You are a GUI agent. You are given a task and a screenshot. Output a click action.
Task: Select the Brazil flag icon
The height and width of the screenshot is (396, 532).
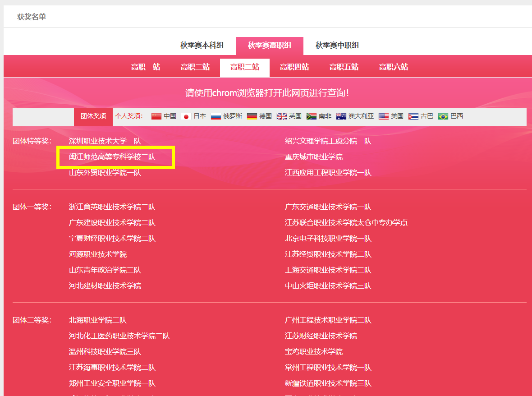point(443,116)
